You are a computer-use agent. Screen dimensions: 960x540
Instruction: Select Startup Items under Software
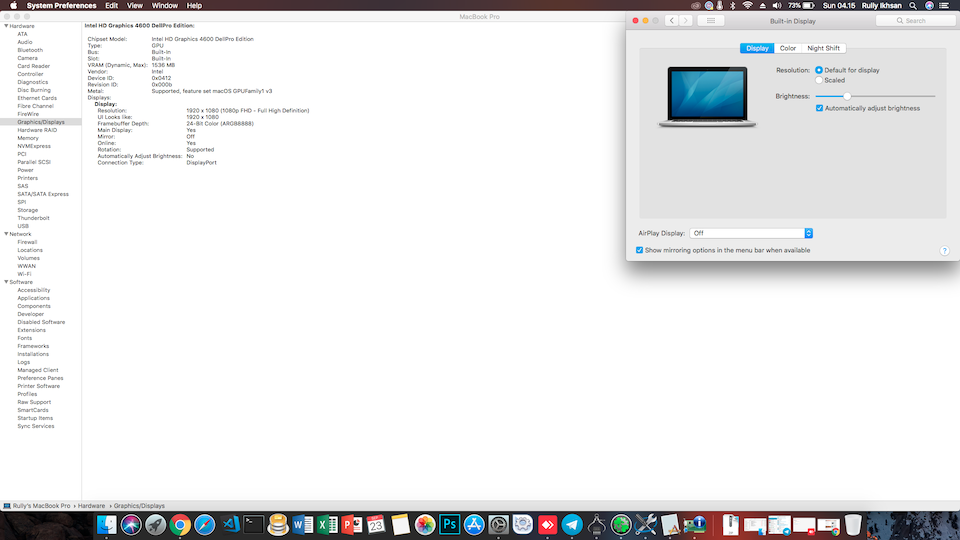point(35,418)
